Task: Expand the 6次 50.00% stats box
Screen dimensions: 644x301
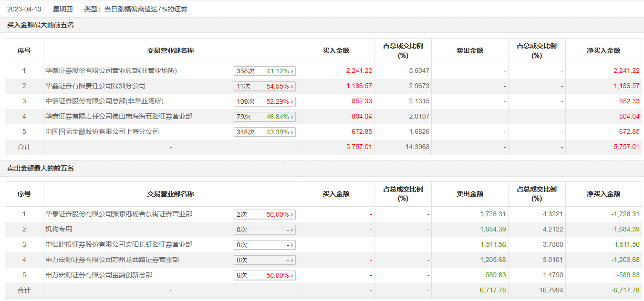Action: coord(265,275)
